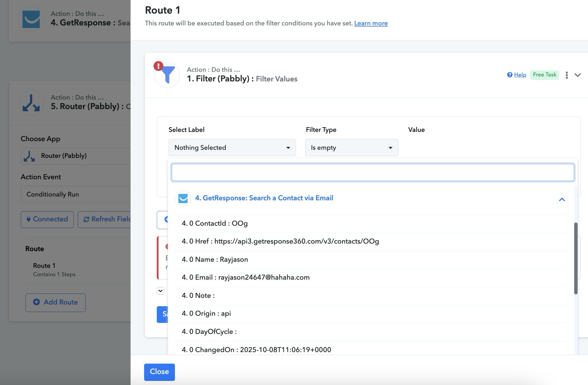The width and height of the screenshot is (588, 385).
Task: Click the Router app icon in sidebar
Action: point(31,103)
